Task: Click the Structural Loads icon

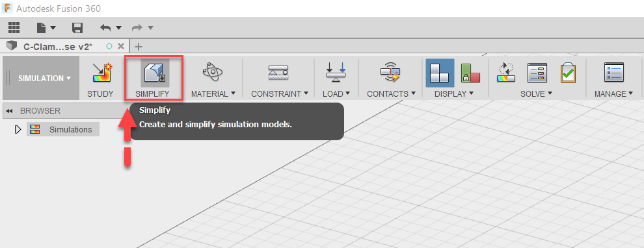Action: tap(336, 72)
